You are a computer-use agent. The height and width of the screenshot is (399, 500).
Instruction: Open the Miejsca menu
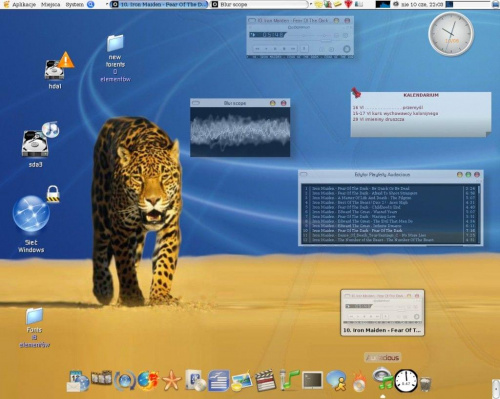tap(51, 4)
